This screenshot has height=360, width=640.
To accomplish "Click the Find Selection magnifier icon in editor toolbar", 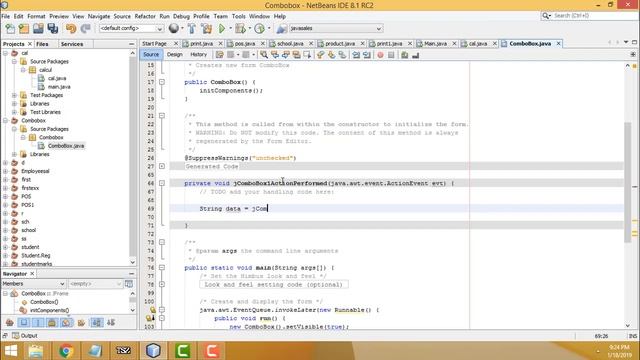I will (264, 55).
